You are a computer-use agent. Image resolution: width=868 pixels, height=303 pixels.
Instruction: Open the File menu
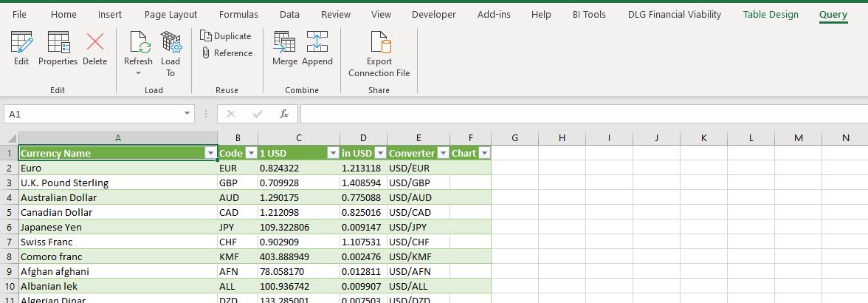click(19, 14)
